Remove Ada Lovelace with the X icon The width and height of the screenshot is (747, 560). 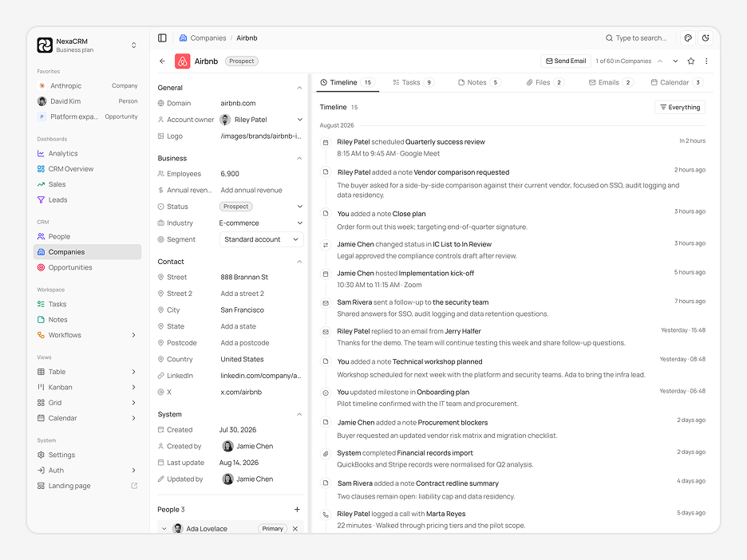click(295, 529)
